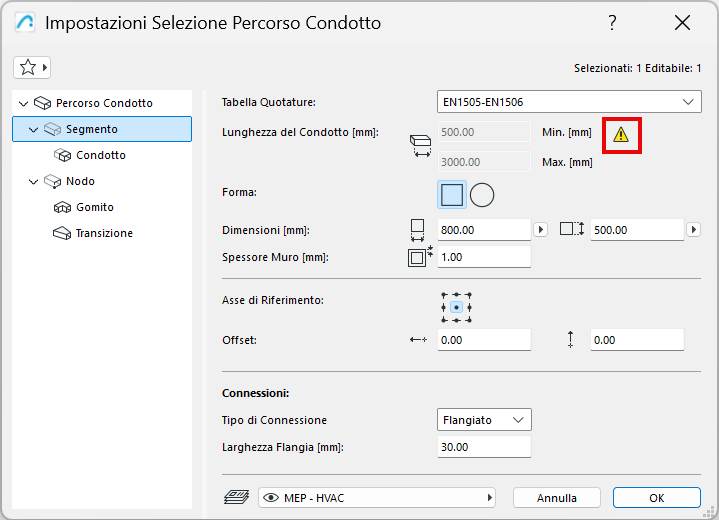Click the Annulla button
This screenshot has height=520, width=719.
pos(557,497)
